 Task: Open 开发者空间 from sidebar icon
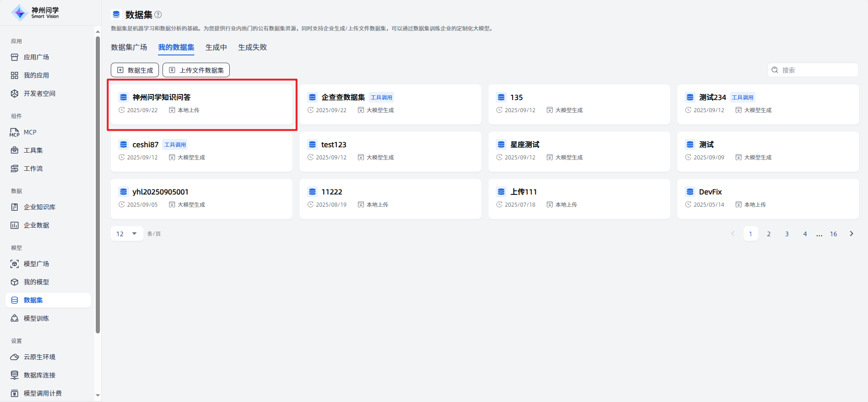[x=15, y=94]
